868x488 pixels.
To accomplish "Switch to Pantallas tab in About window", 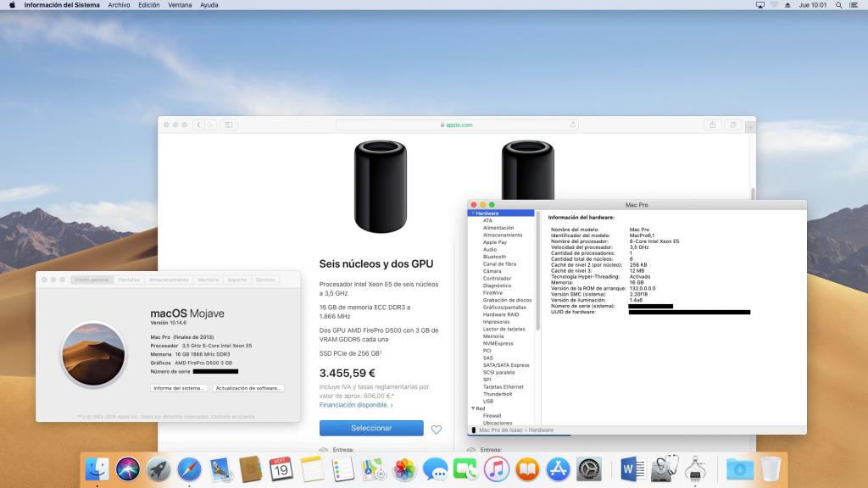I will pos(129,280).
